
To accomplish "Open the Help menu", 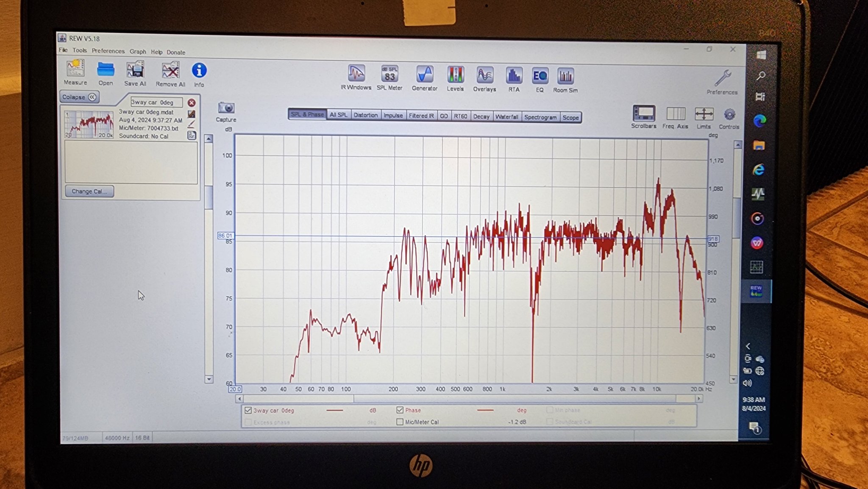I will [x=156, y=52].
